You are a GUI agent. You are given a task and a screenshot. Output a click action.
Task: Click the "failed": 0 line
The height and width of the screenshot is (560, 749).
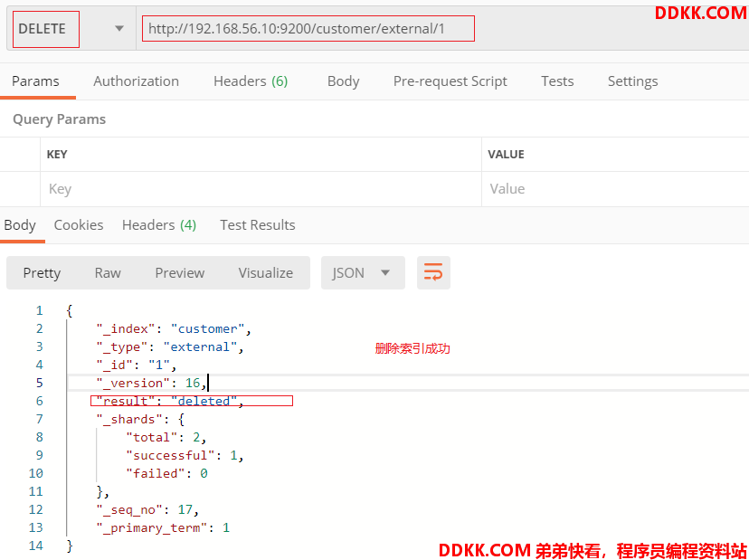(x=166, y=473)
